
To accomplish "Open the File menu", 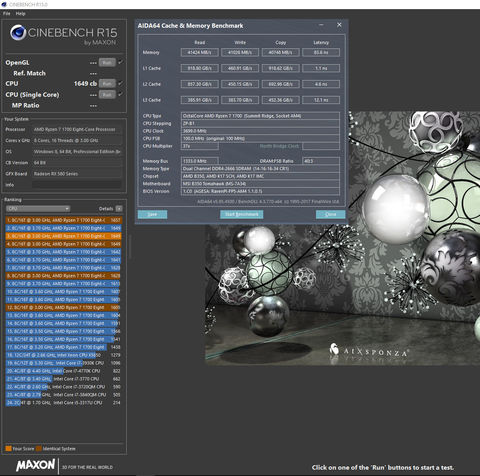I will tap(6, 14).
